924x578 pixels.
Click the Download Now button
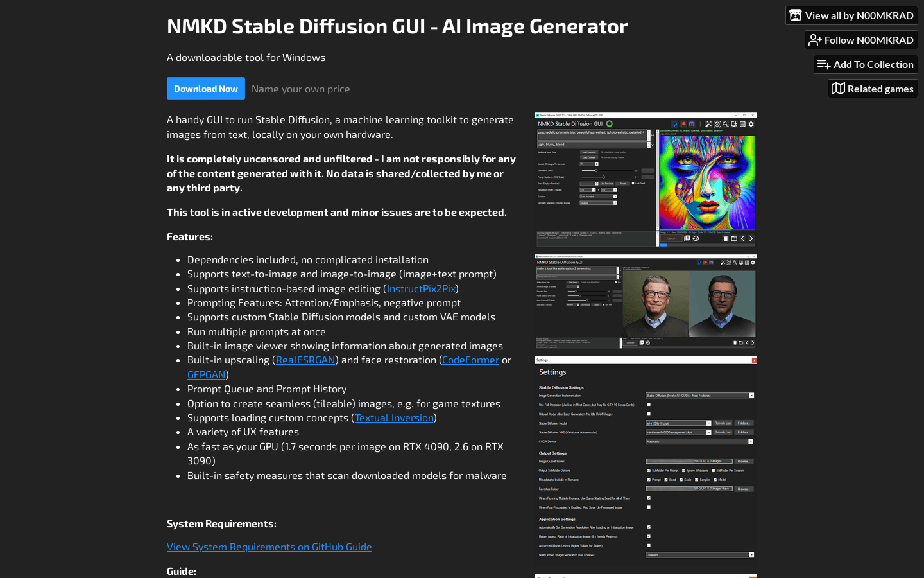point(205,88)
